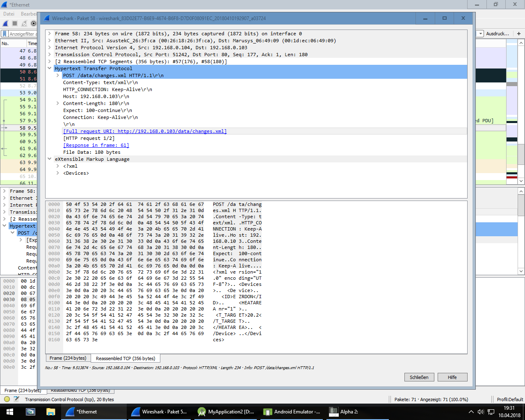The height and width of the screenshot is (420, 525).
Task: Click the Hilfe button
Action: [452, 377]
